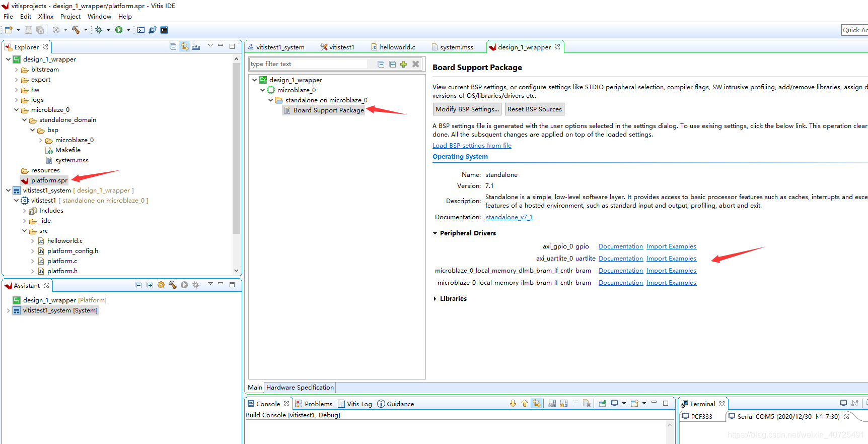Open the Hardware Specification tab
The image size is (868, 444).
[x=300, y=388]
